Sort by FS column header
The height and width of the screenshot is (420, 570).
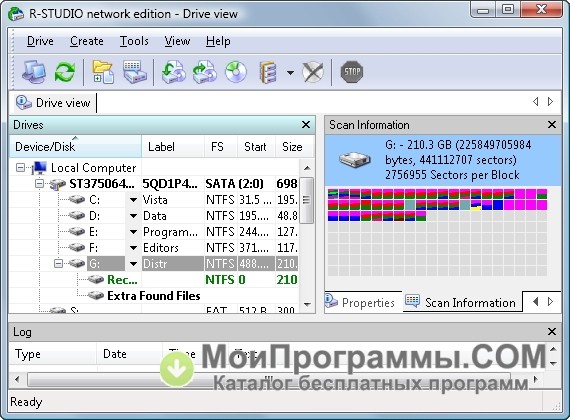(221, 147)
